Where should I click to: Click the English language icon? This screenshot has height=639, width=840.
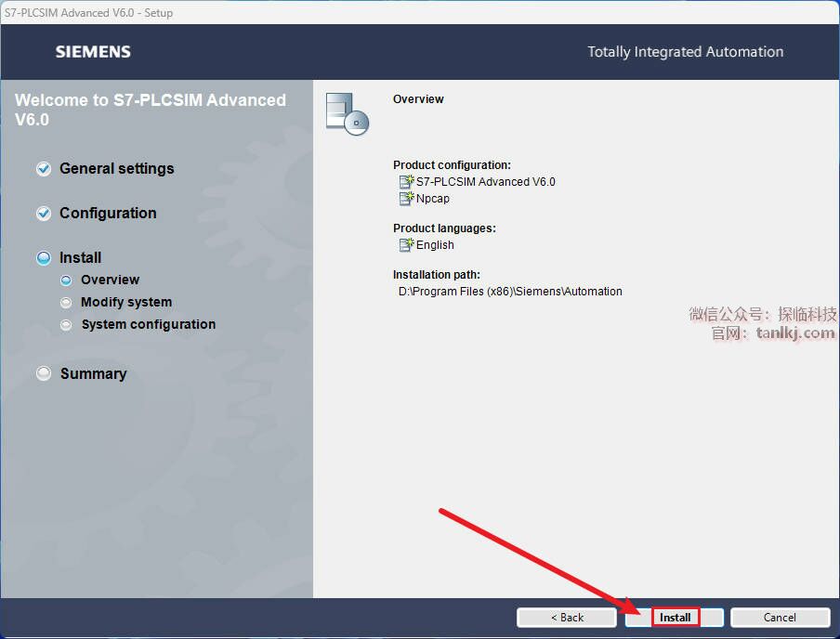(407, 245)
